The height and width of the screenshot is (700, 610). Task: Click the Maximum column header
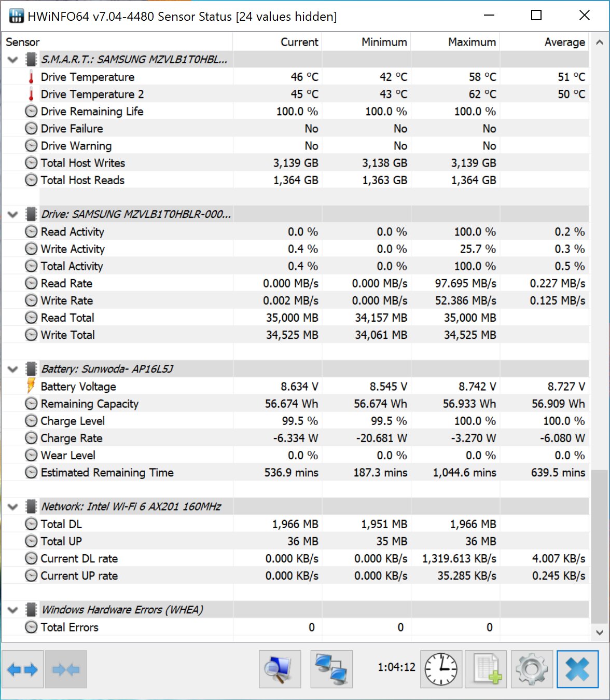472,42
